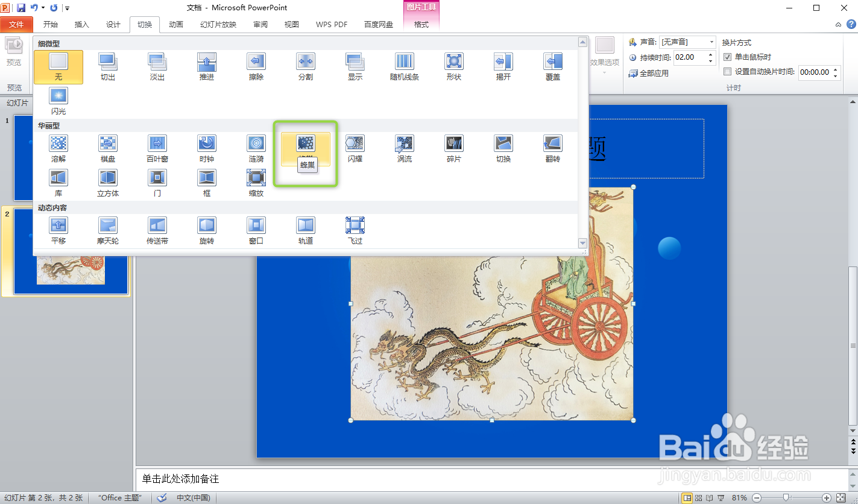The height and width of the screenshot is (504, 858).
Task: Choose the 显示 reveal transition
Action: pos(355,67)
